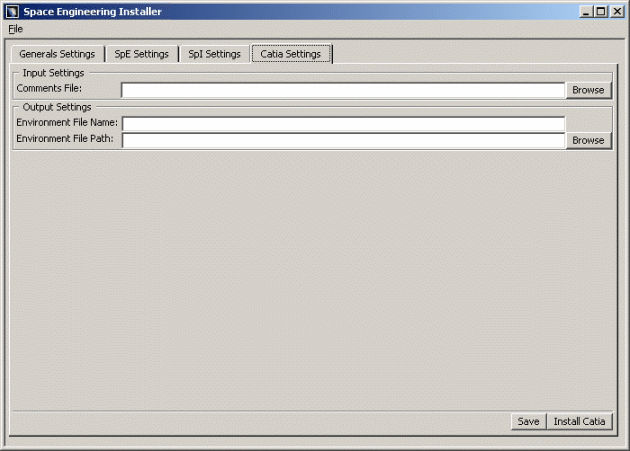Click the 'Output Settings' group title
630x451 pixels.
click(57, 107)
